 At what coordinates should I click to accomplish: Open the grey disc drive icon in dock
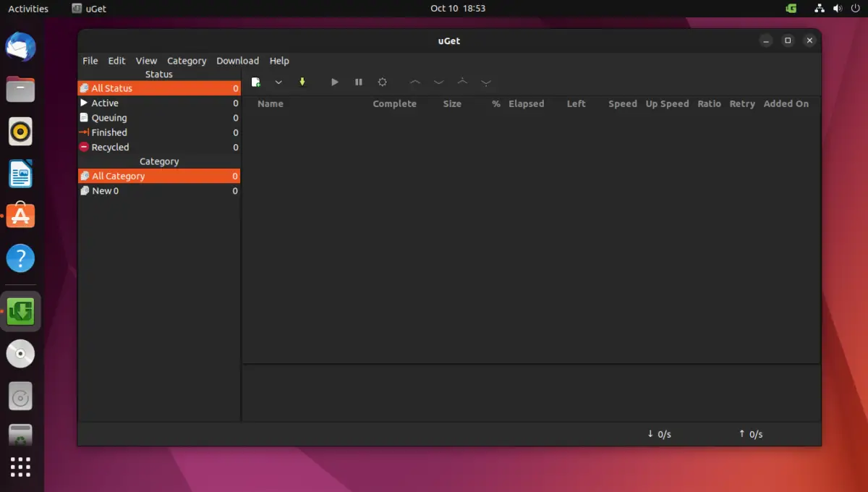click(21, 396)
